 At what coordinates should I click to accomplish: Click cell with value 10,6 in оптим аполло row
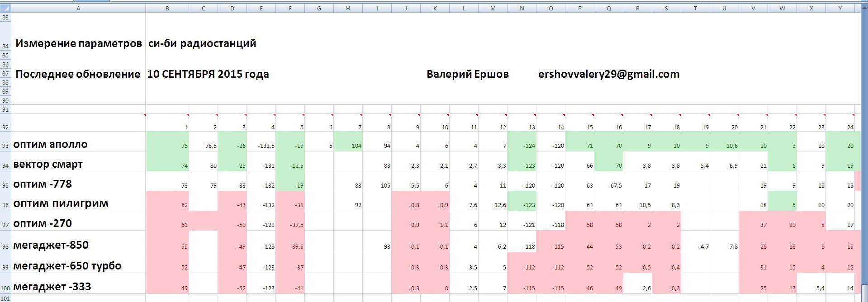724,142
